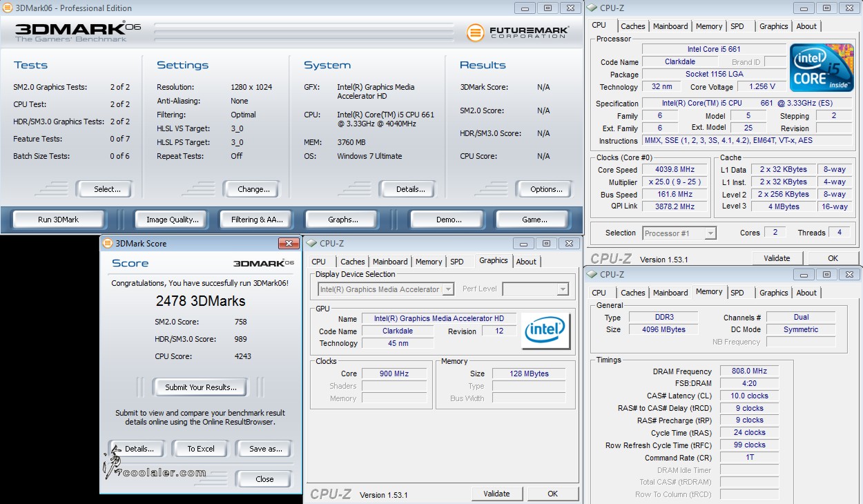Select the Caches tab in the processor CPU-Z window
The image size is (863, 504).
[632, 26]
